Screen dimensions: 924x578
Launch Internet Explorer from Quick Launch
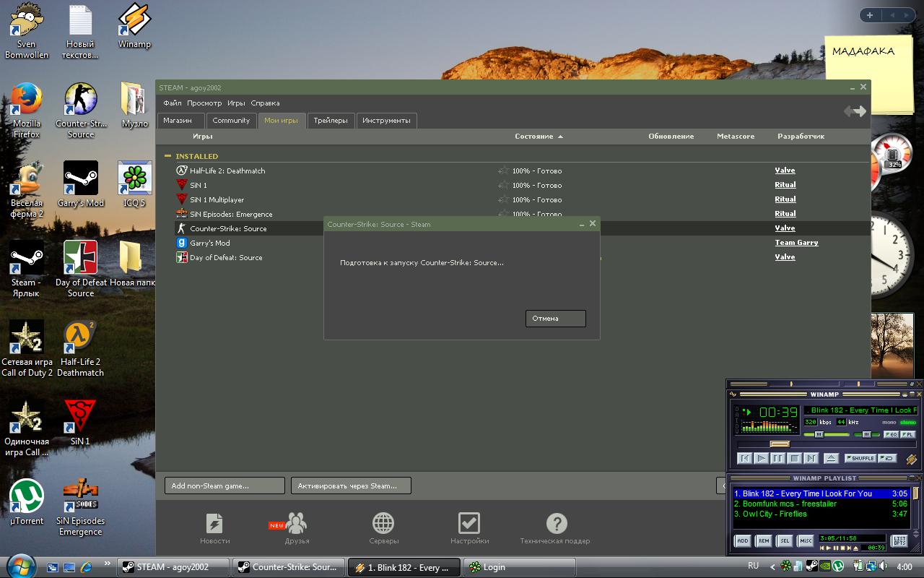tap(86, 567)
